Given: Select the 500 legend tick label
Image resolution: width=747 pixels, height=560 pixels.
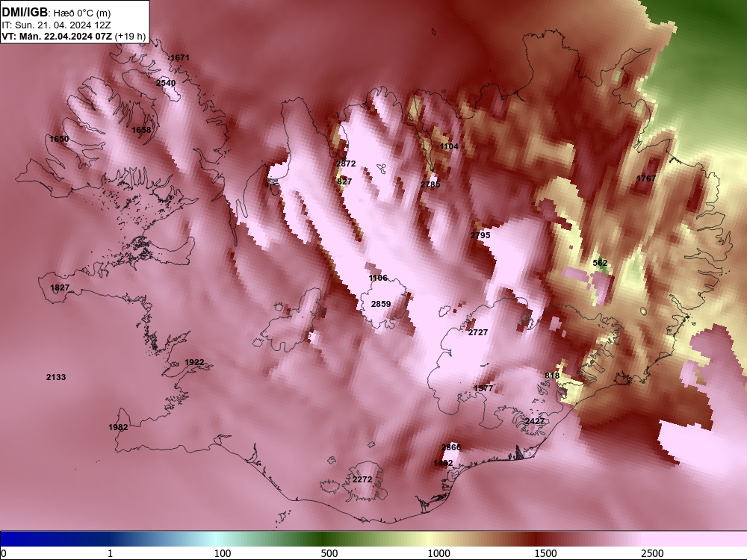Looking at the screenshot, I should coord(329,553).
